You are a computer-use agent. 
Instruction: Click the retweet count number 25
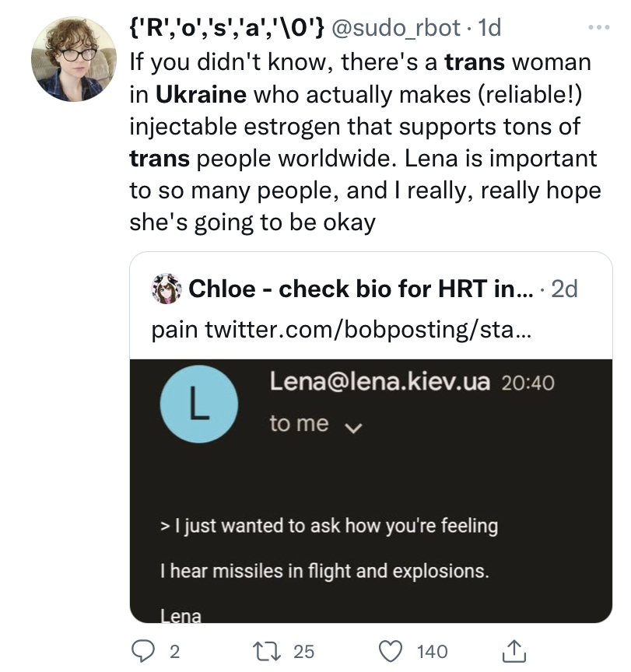[304, 651]
